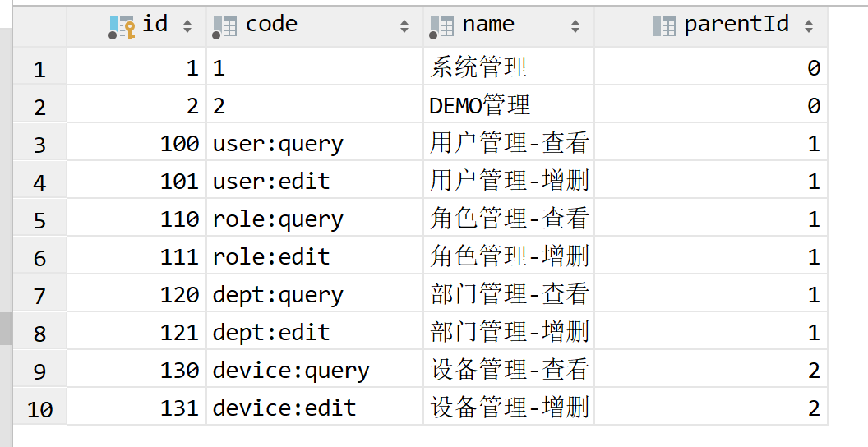Click parentId cell in the device:query row
This screenshot has width=868, height=447.
pyautogui.click(x=711, y=370)
